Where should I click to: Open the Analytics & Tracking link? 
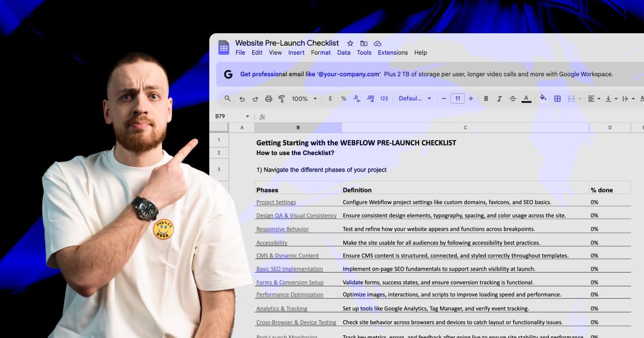pyautogui.click(x=282, y=308)
